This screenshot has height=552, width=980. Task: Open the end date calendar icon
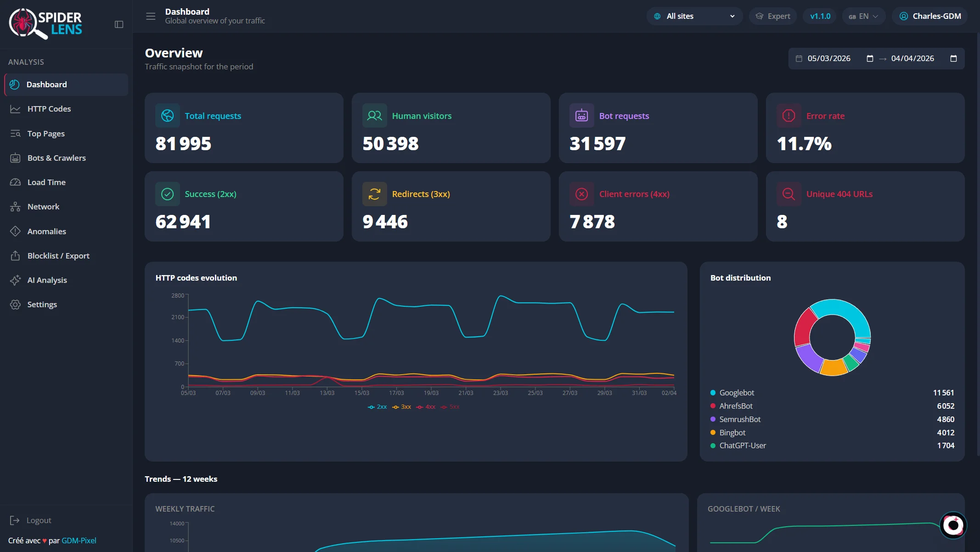[954, 58]
